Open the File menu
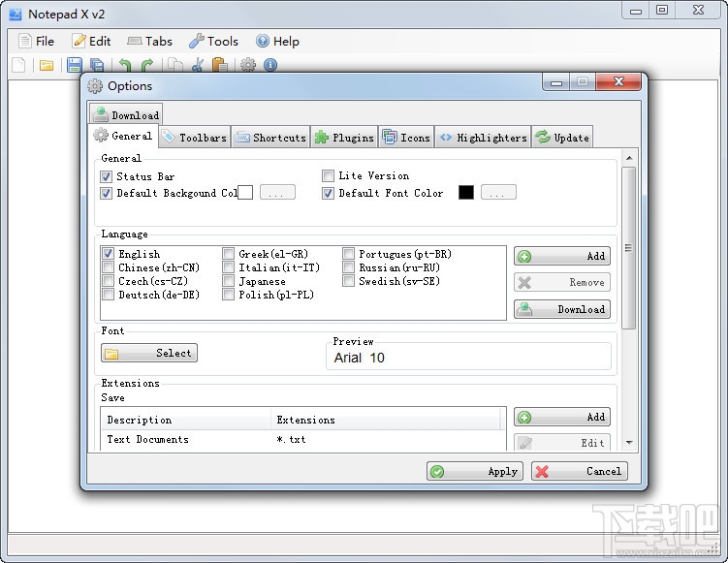Viewport: 728px width, 563px height. coord(36,42)
